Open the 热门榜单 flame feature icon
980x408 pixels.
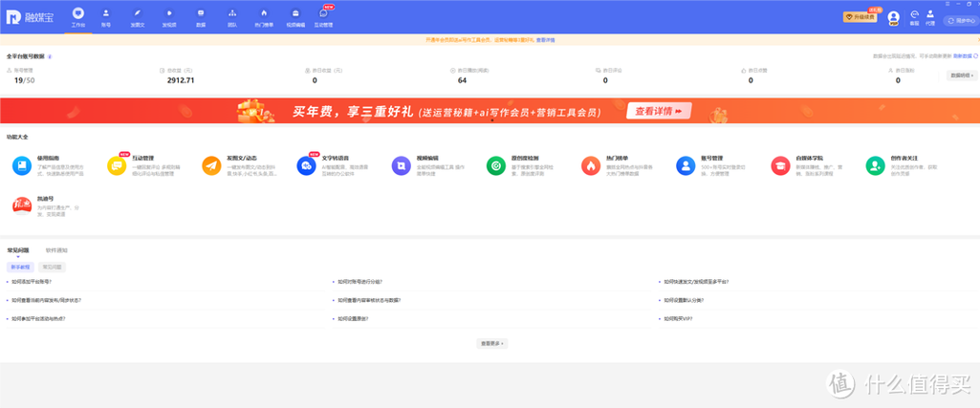[591, 165]
